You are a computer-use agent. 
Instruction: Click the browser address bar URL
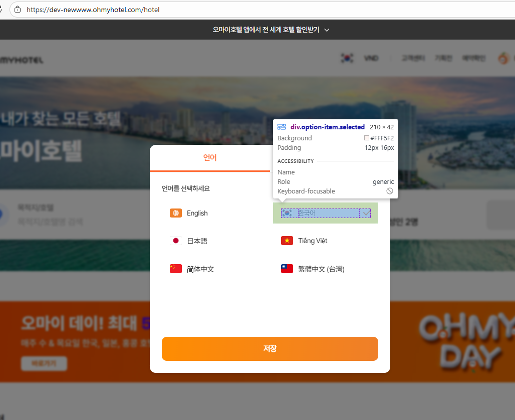pyautogui.click(x=93, y=10)
